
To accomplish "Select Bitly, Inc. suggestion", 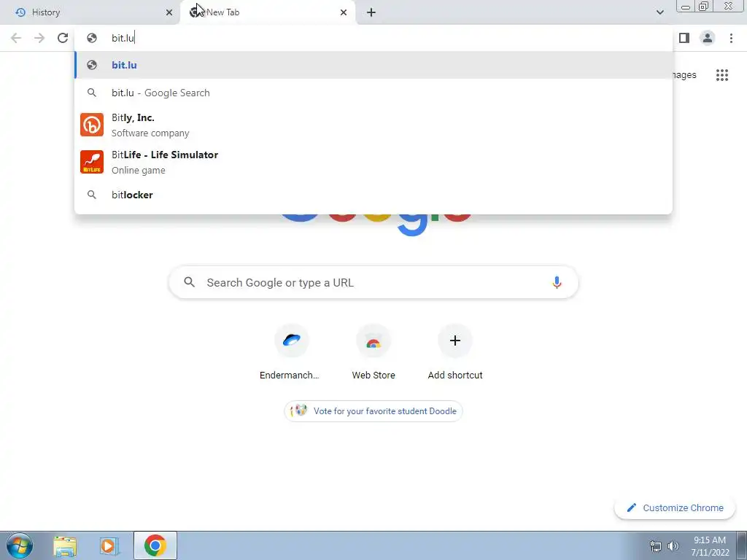I will pos(373,125).
